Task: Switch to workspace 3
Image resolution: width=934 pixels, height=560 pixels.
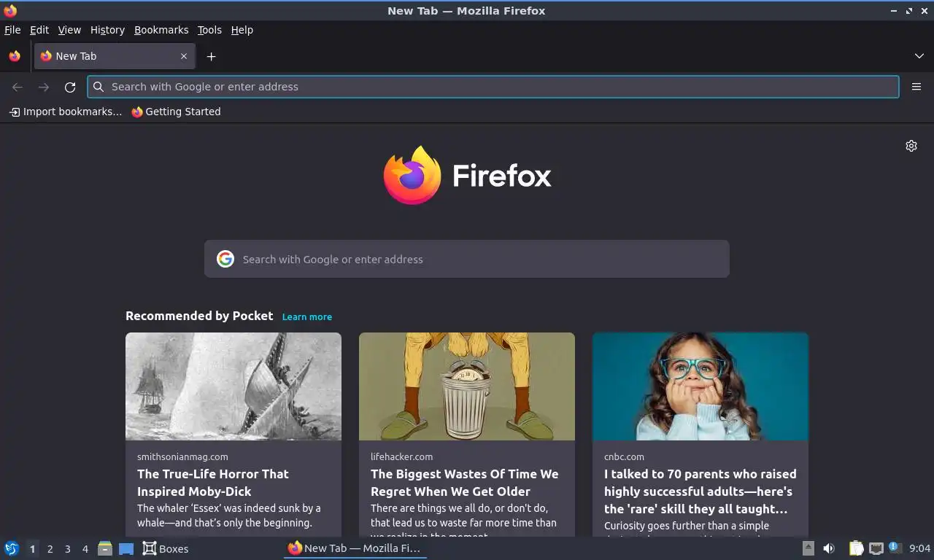Action: [x=67, y=548]
